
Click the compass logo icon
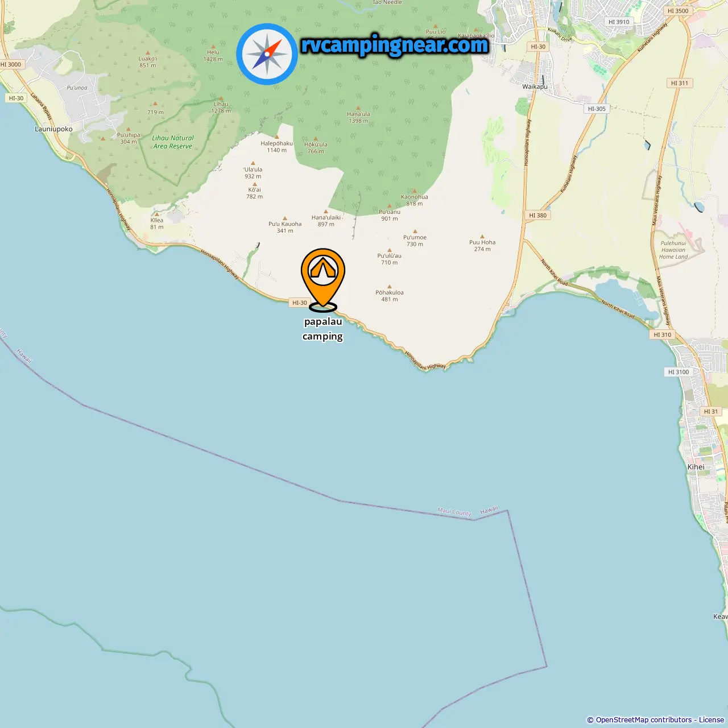267,54
